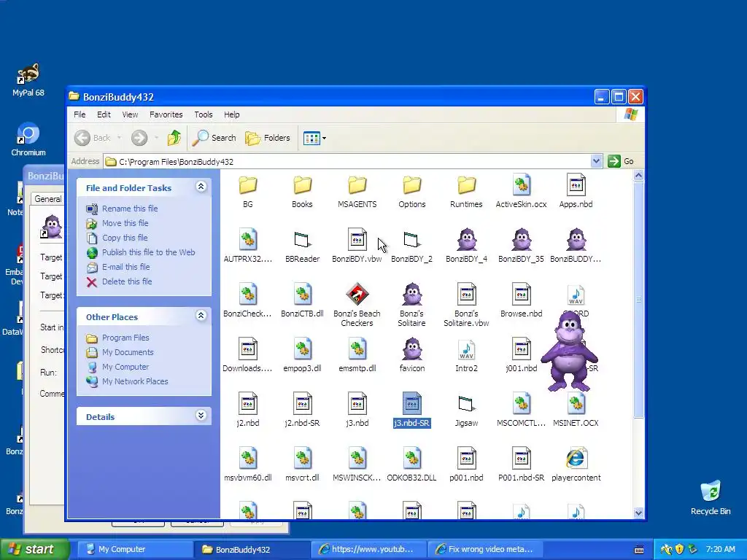Switch to the YouTube taskbar window

coord(368,549)
